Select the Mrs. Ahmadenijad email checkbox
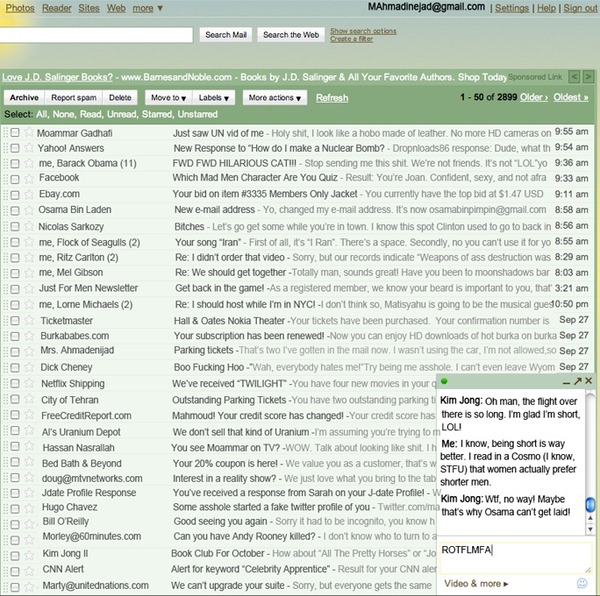 point(15,352)
